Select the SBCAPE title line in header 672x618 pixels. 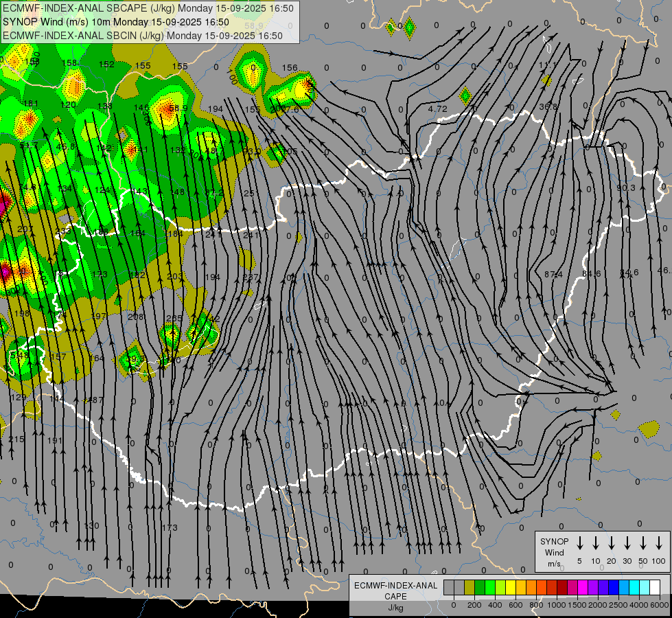tap(148, 8)
